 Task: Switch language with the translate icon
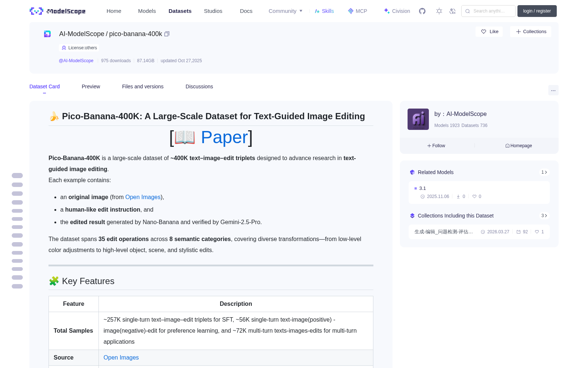click(452, 11)
